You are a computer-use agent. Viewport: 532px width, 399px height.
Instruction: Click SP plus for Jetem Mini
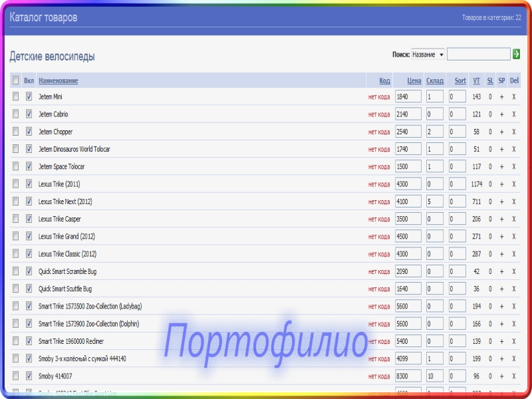(501, 97)
